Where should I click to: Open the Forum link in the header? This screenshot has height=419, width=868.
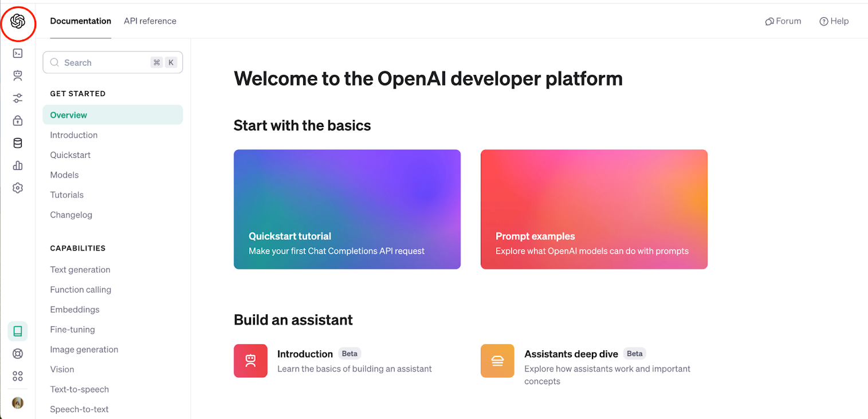783,21
